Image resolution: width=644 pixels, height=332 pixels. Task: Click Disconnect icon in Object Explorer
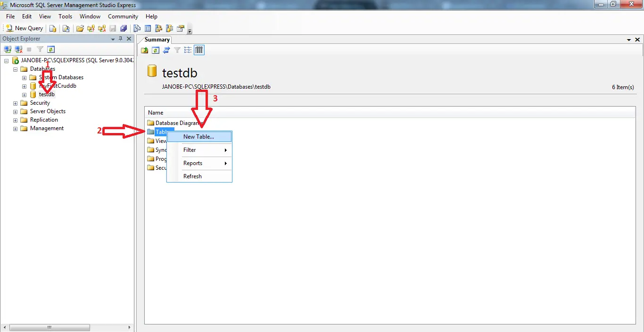click(18, 49)
